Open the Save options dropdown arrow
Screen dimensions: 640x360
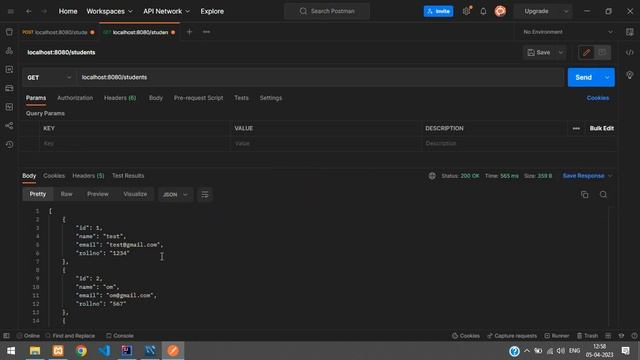click(x=561, y=52)
